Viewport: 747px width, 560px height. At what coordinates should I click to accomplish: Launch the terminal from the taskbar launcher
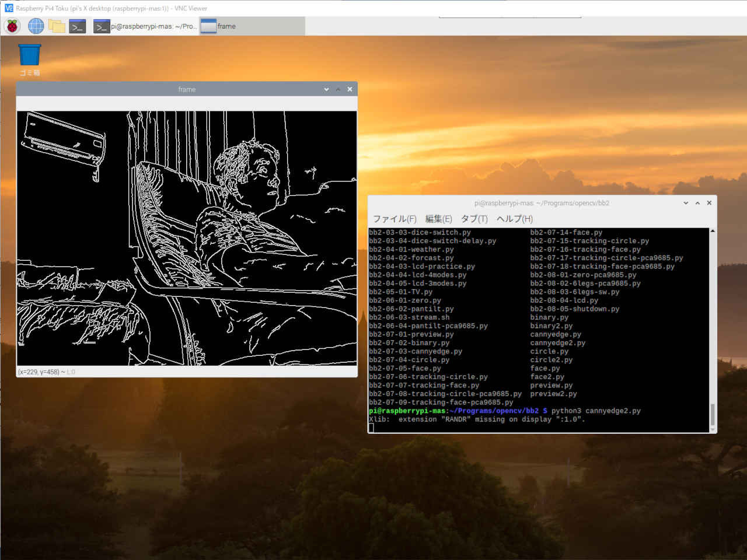tap(78, 26)
